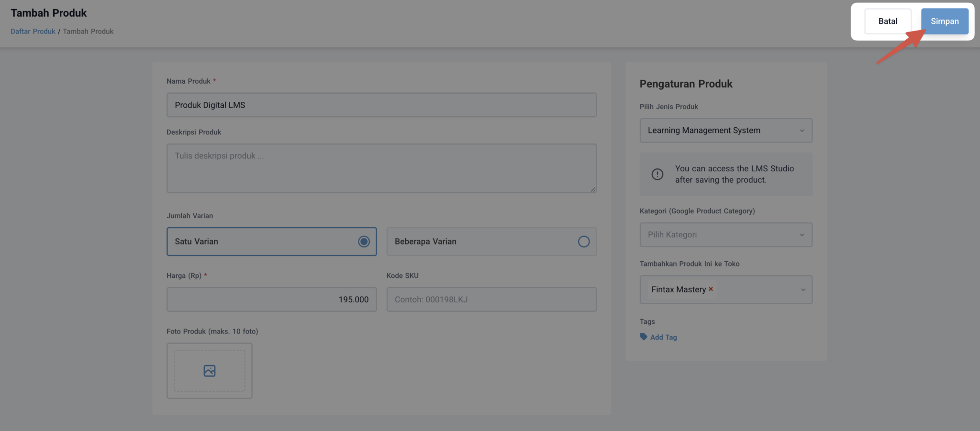Screen dimensions: 980x431
Task: Click the Harga (Rp) price field
Action: point(271,299)
